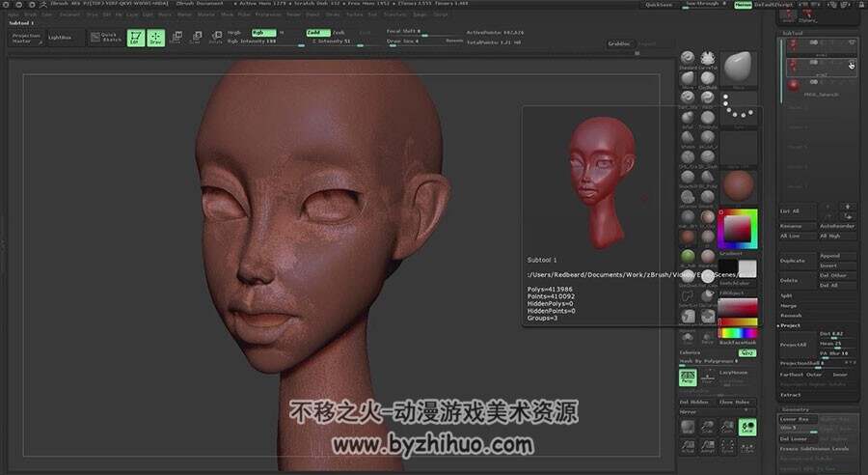Adjust the SDiv subdivision slider
The width and height of the screenshot is (868, 475).
point(798,429)
